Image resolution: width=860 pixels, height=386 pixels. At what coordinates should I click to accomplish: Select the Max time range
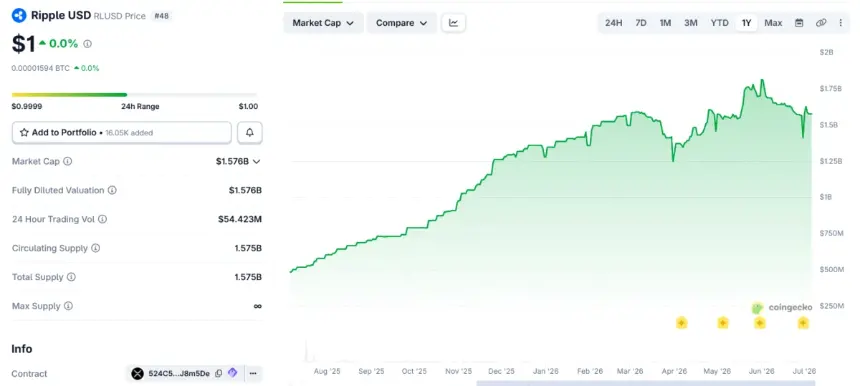pos(773,23)
